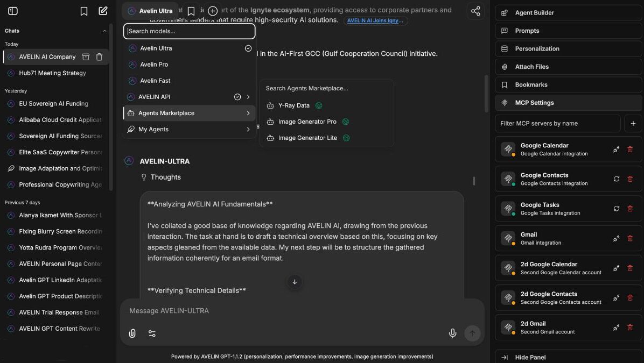
Task: Click the bookmark icon beside Avelin Ultra
Action: pos(191,11)
